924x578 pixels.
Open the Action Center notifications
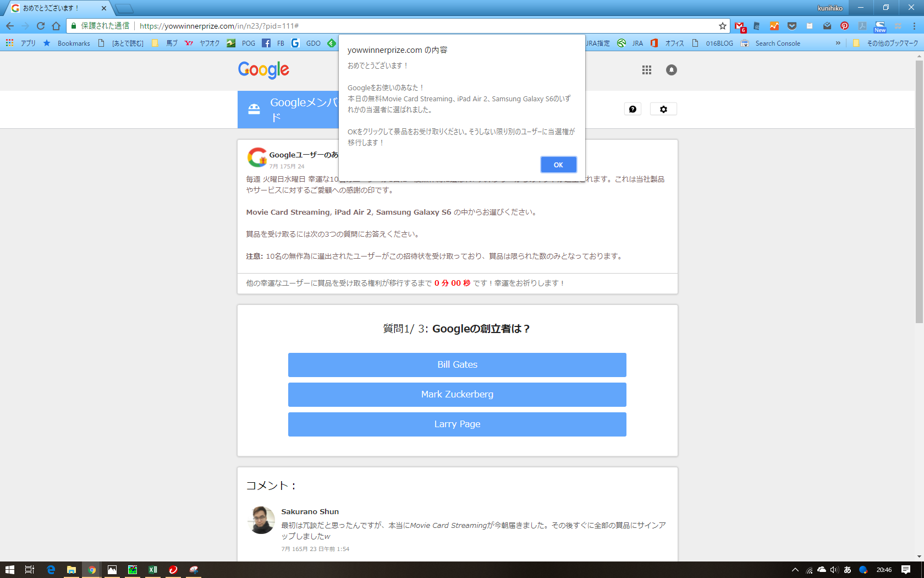click(x=906, y=570)
